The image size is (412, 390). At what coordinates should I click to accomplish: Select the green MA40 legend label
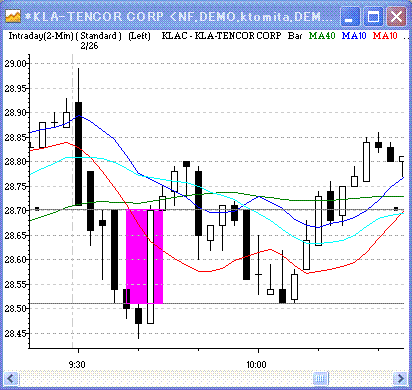[322, 36]
